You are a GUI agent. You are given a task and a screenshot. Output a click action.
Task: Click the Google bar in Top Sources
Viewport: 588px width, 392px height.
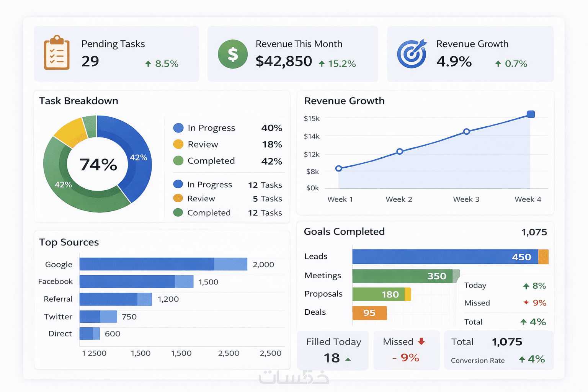[163, 264]
